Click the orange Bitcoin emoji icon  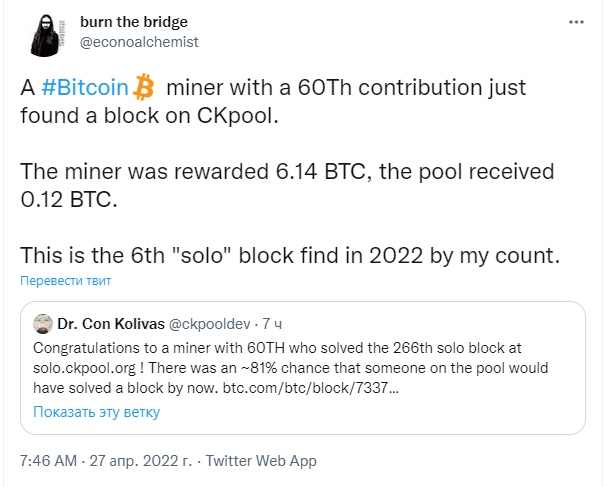[x=143, y=87]
